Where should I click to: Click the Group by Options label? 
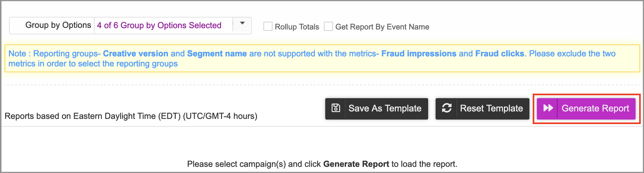(58, 25)
